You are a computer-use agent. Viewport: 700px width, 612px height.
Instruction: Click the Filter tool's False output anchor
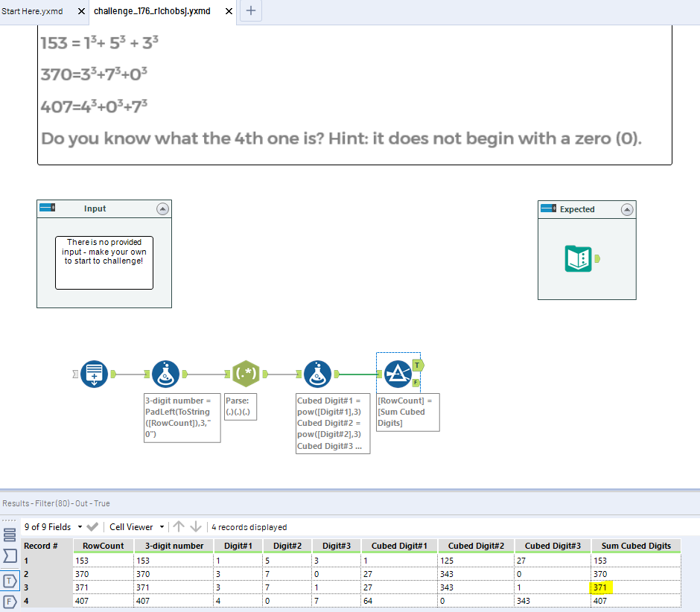pos(416,383)
